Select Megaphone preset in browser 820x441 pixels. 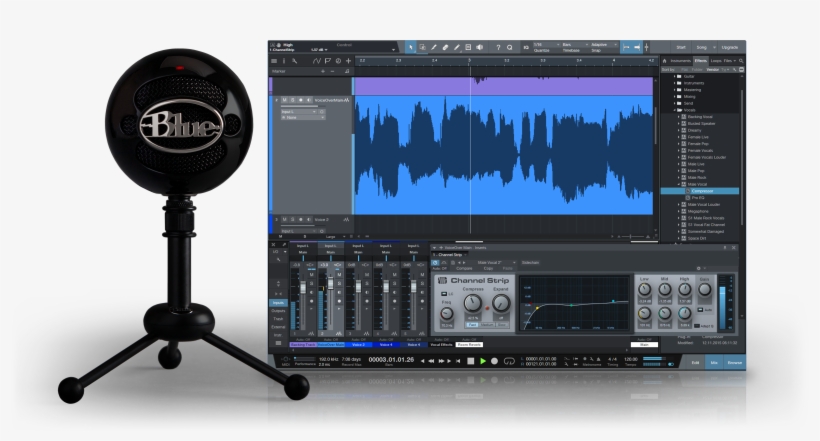[x=698, y=211]
